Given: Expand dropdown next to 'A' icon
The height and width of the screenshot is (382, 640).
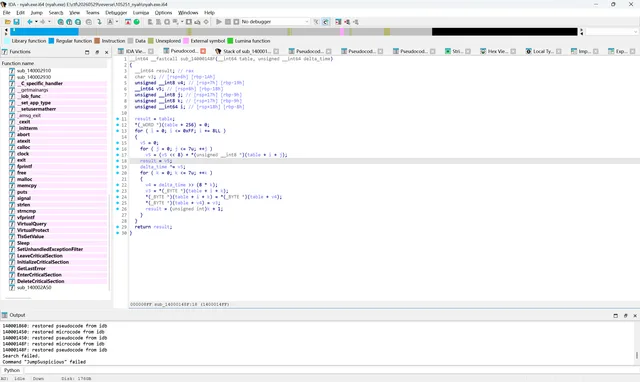Looking at the screenshot, I should pyautogui.click(x=117, y=22).
